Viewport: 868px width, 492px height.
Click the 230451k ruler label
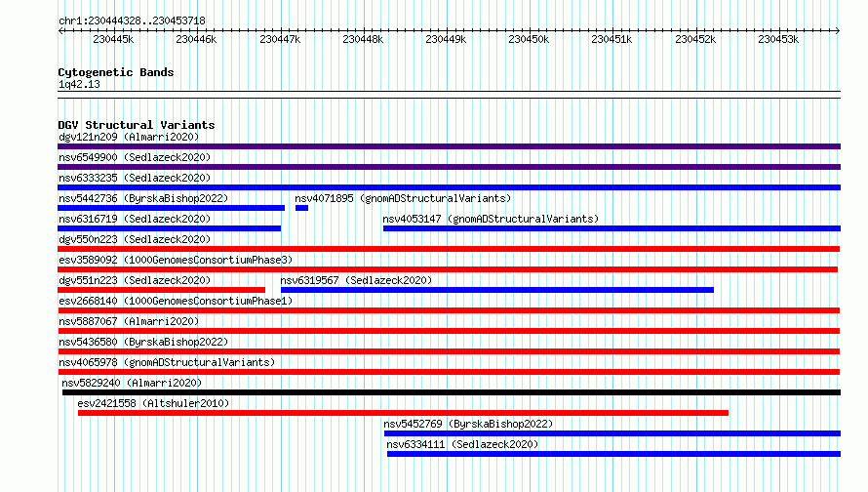612,39
